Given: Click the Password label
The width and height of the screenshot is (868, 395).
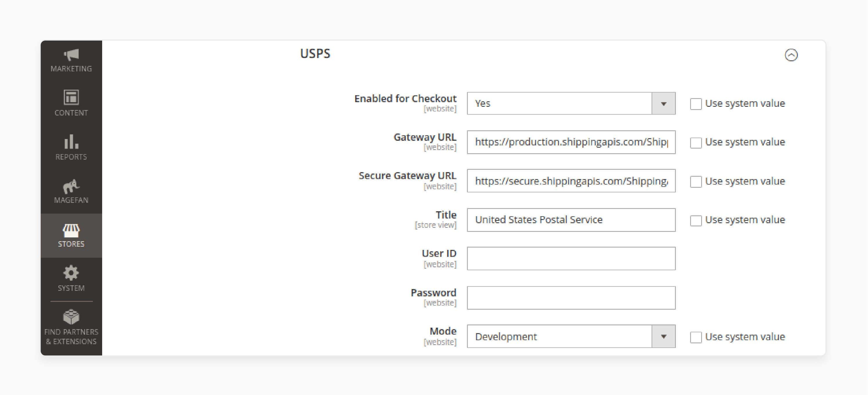Looking at the screenshot, I should (433, 293).
